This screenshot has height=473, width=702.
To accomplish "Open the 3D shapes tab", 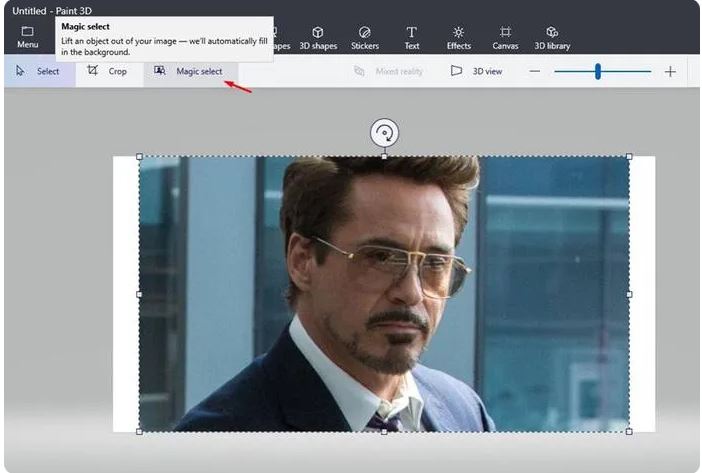I will (x=318, y=38).
